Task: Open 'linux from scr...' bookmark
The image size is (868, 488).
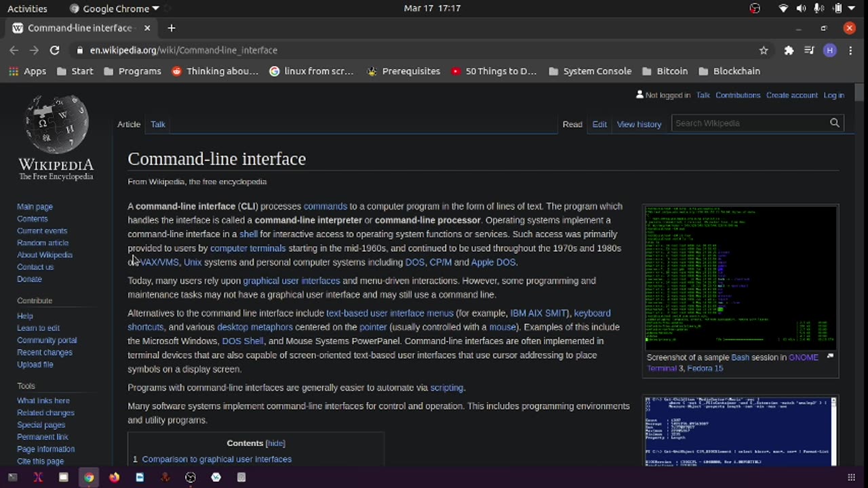Action: pos(311,71)
